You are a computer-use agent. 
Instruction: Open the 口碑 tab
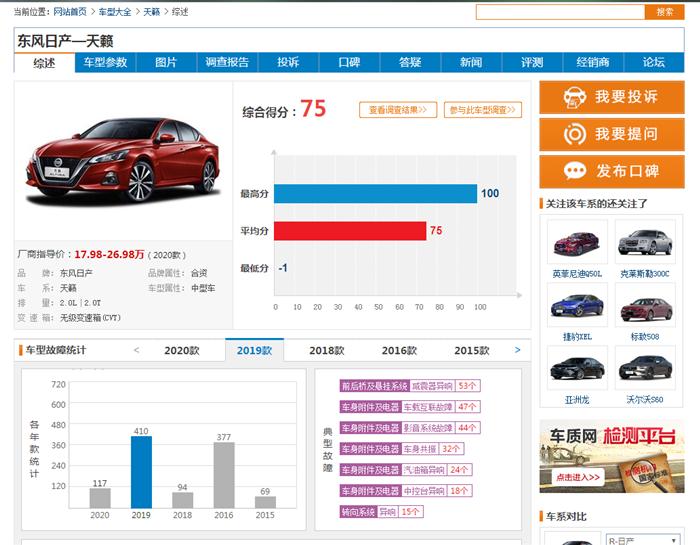[x=349, y=62]
